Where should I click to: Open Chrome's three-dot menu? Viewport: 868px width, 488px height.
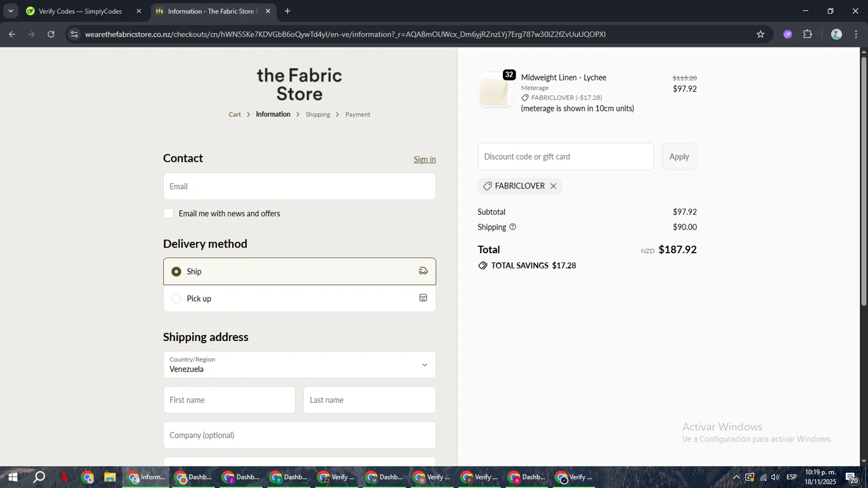[x=856, y=34]
